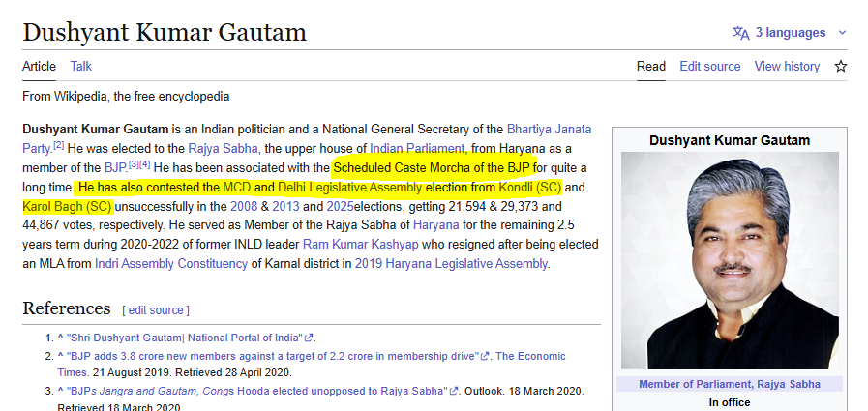Open the Indri Assembly Constituency link
The height and width of the screenshot is (411, 868).
171,264
